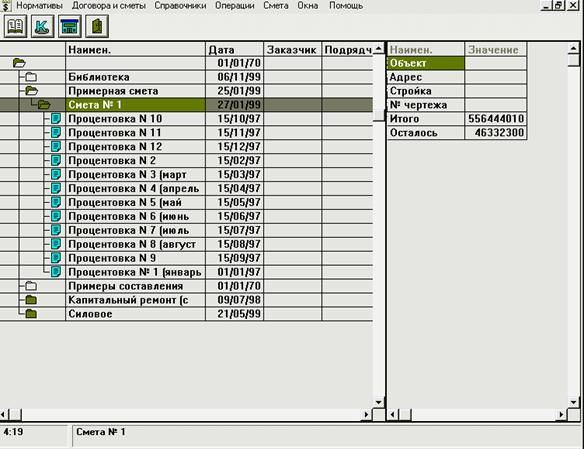
Task: Select the Процентовка N 5 (май row
Action: tap(186, 203)
